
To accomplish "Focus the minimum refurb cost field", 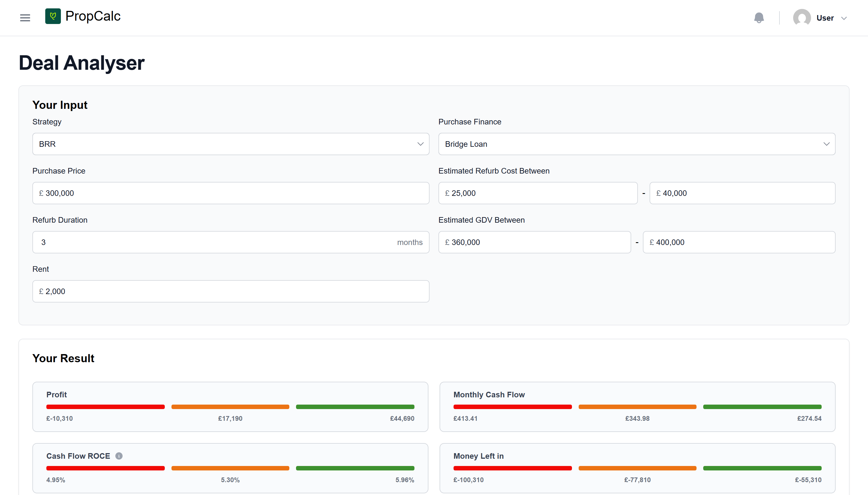I will pyautogui.click(x=538, y=193).
